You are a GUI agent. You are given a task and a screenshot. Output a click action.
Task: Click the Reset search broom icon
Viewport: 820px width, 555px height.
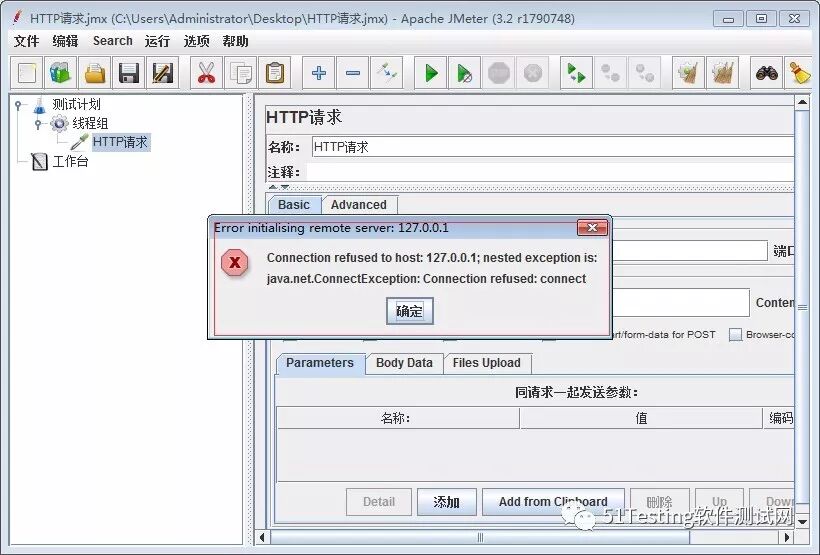(799, 73)
